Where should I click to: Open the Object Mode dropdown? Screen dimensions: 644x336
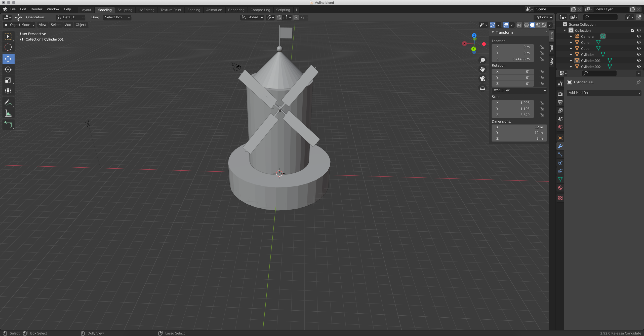pyautogui.click(x=19, y=25)
